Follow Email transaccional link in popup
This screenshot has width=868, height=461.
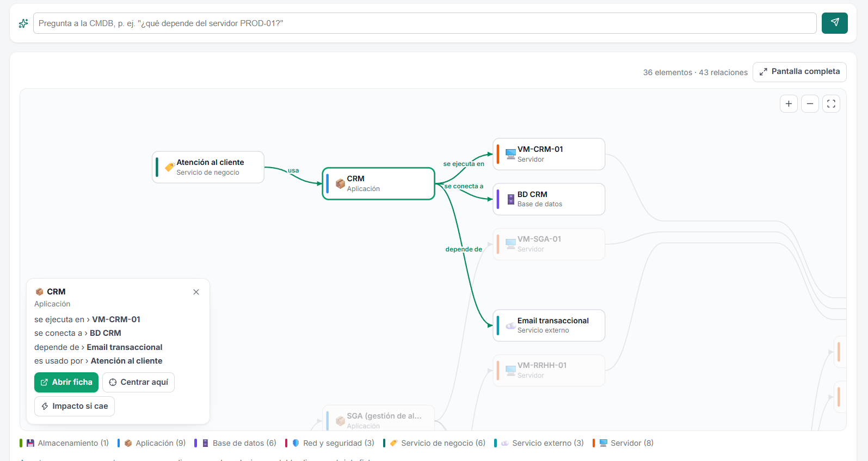point(125,347)
